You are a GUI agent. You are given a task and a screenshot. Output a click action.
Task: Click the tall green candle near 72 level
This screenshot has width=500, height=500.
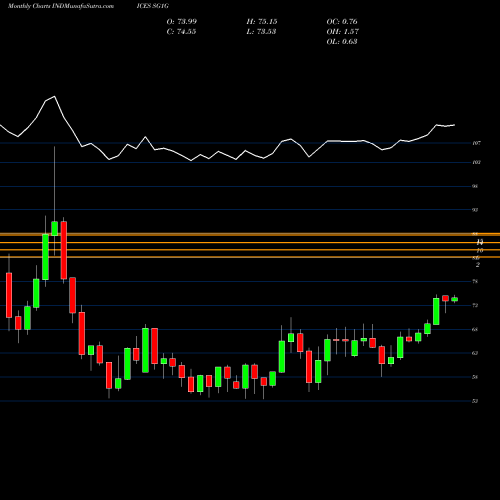[x=436, y=311]
